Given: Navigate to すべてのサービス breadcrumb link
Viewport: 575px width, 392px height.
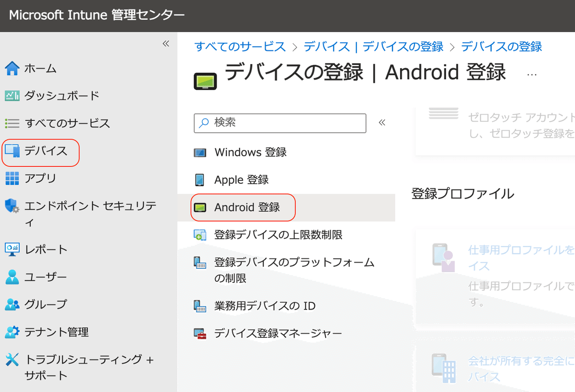Looking at the screenshot, I should (240, 47).
